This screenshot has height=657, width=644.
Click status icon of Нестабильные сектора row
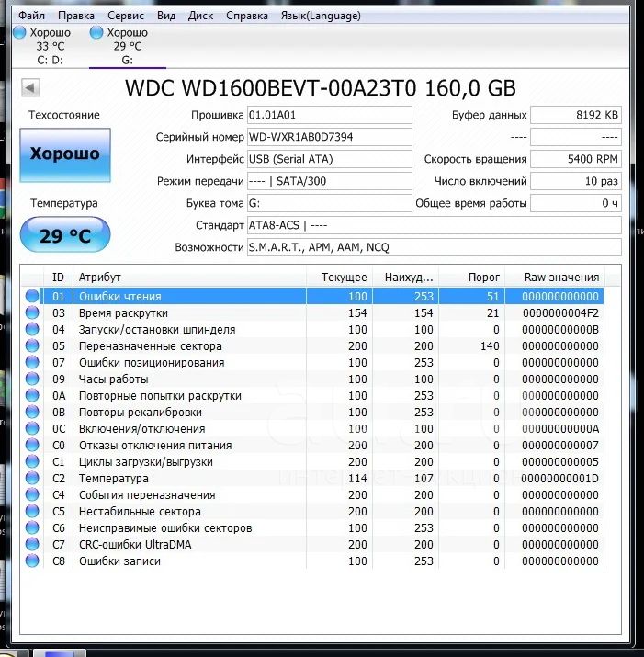point(32,511)
